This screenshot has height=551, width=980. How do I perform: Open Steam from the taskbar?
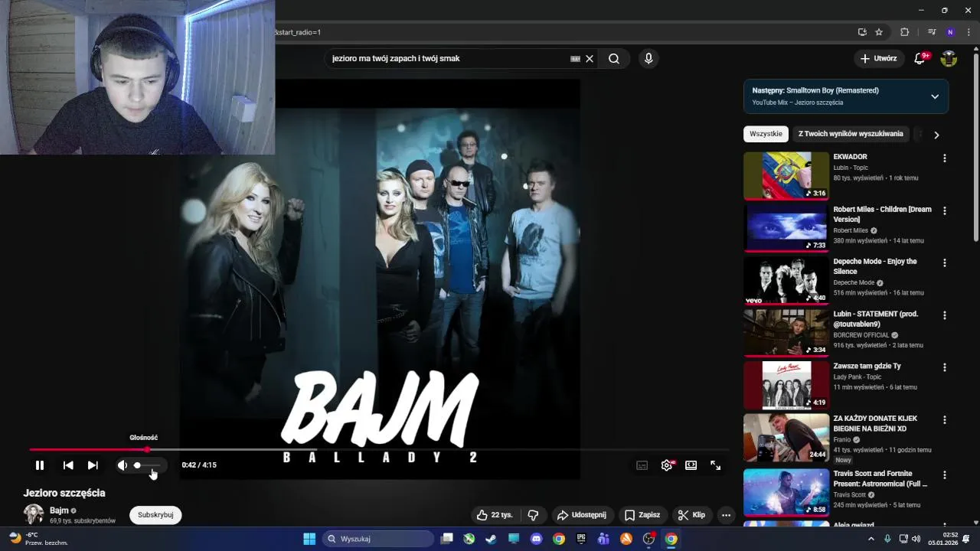(491, 539)
